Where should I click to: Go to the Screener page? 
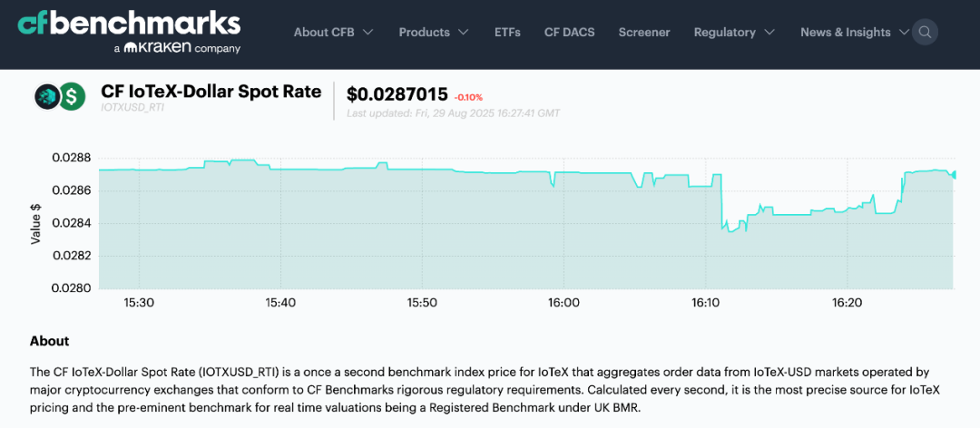tap(644, 33)
